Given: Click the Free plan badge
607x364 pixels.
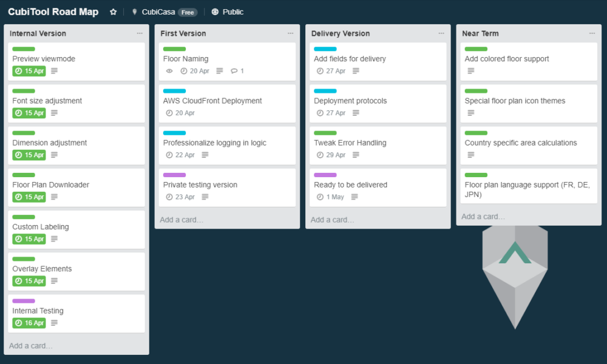Looking at the screenshot, I should coord(188,12).
